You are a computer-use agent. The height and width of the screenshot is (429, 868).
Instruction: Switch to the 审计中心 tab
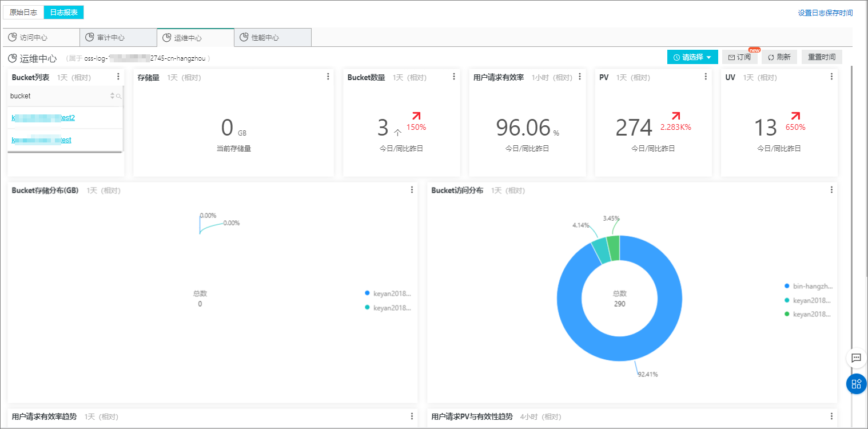point(118,38)
